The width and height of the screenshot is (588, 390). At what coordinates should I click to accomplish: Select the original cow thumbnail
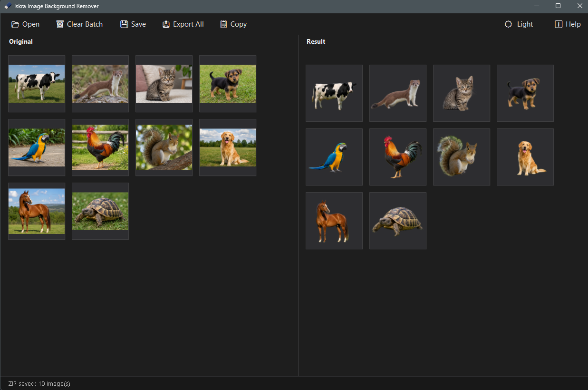[37, 84]
